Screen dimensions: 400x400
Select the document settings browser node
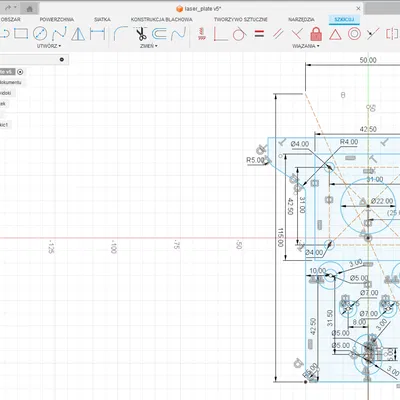click(x=11, y=82)
